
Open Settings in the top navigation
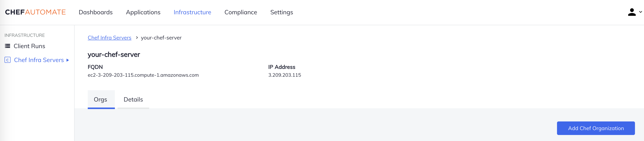[x=282, y=12]
